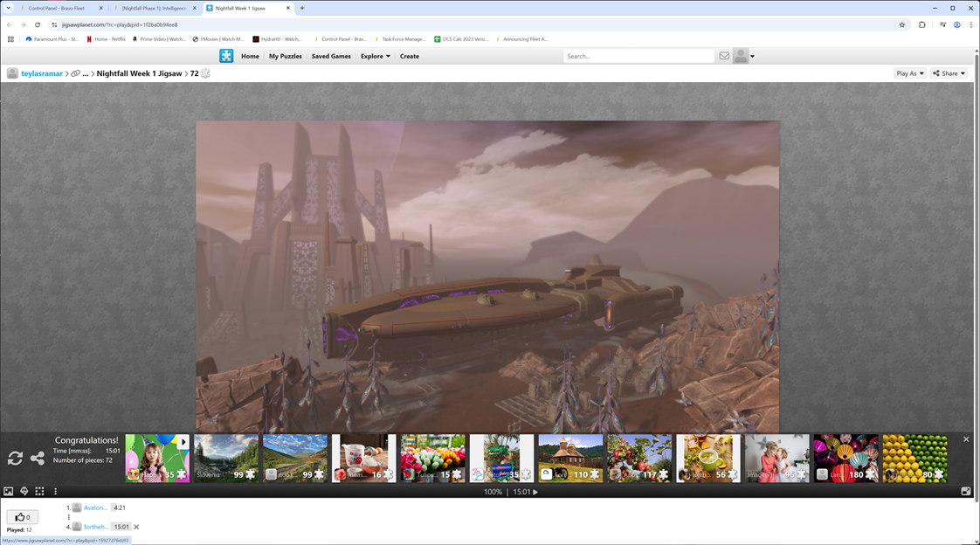
Task: Open the messages envelope icon
Action: [724, 56]
